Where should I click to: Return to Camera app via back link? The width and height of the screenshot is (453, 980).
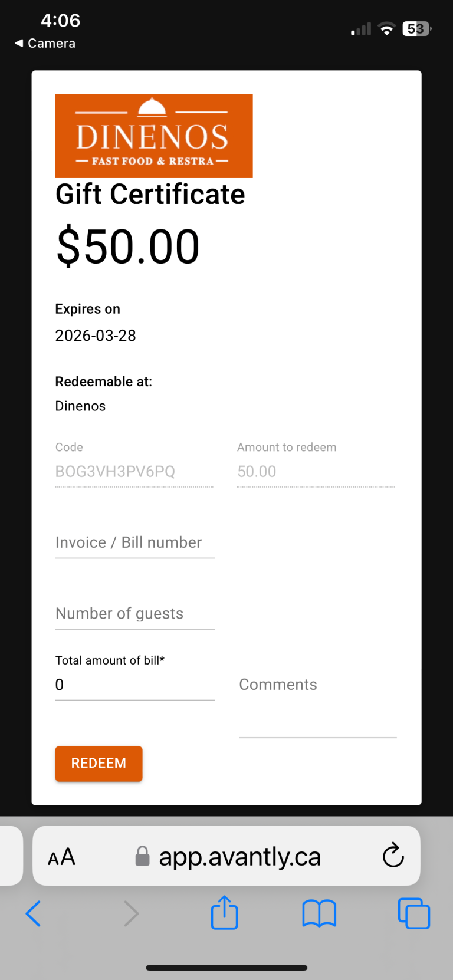tap(45, 43)
